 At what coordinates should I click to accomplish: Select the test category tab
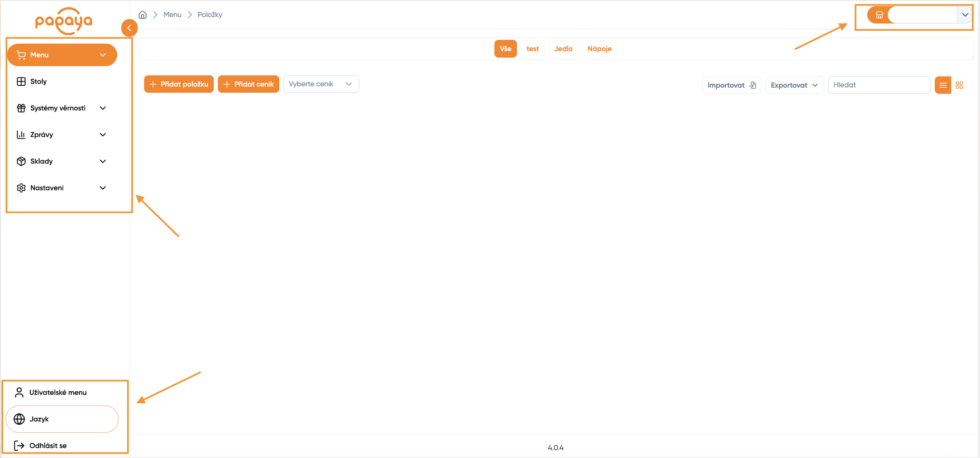(x=532, y=49)
